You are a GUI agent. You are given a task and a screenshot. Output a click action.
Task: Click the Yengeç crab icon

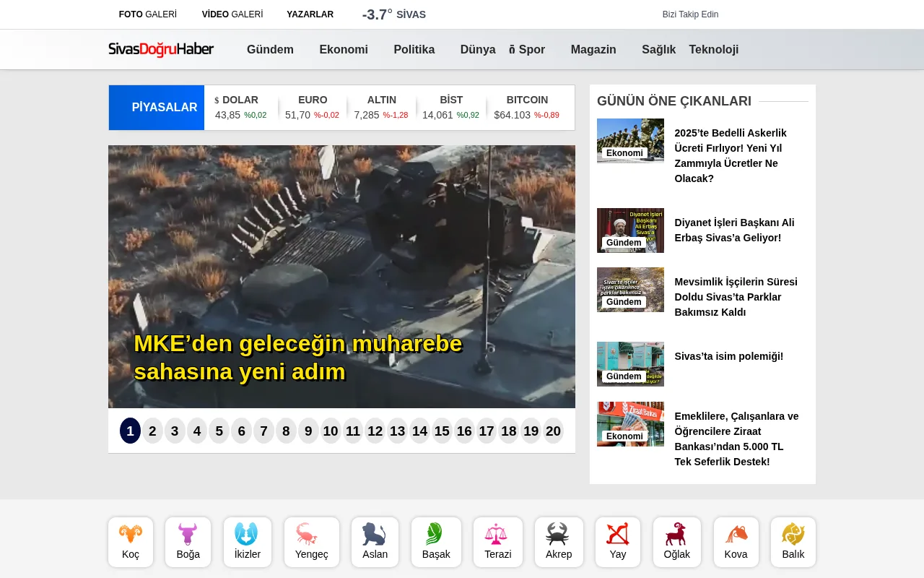311,536
